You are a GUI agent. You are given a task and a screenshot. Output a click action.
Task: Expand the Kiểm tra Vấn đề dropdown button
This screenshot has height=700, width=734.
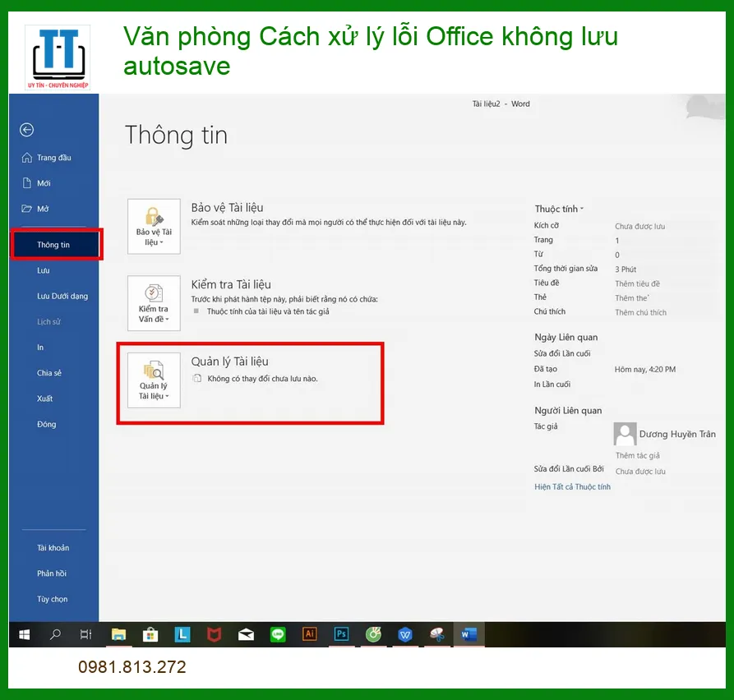[154, 303]
